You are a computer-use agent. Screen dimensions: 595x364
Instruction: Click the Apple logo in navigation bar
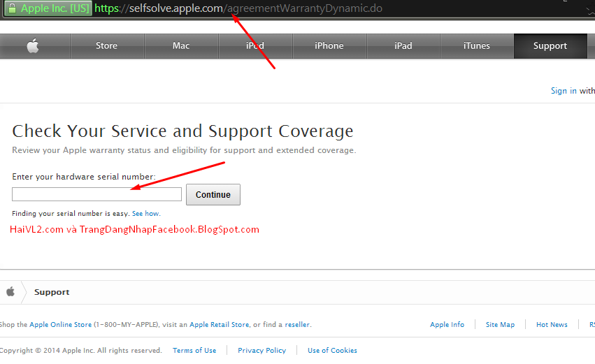pyautogui.click(x=33, y=46)
